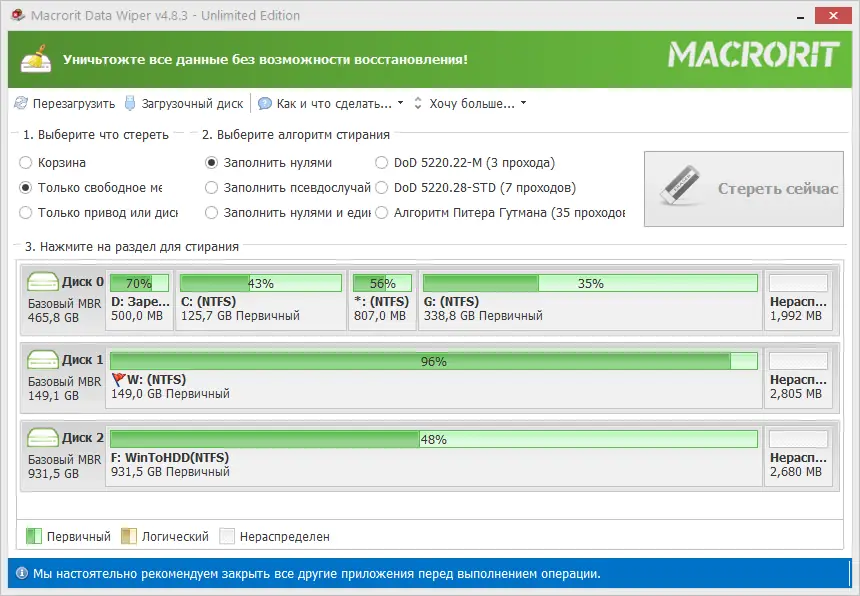860x596 pixels.
Task: Click 149,0 GB Первичный text
Action: pyautogui.click(x=170, y=394)
